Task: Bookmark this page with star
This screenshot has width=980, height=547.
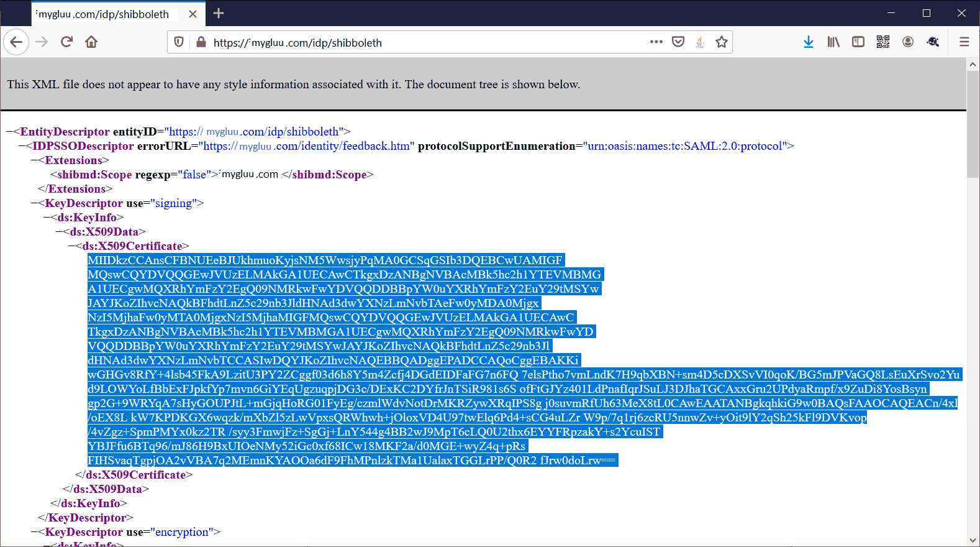Action: pyautogui.click(x=721, y=42)
